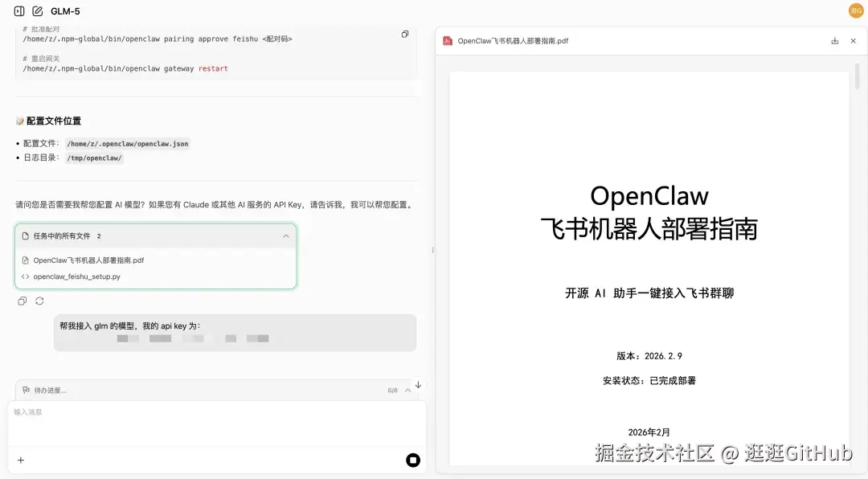Open openclaw_feishu_setup.py file
868x479 pixels.
tap(77, 276)
